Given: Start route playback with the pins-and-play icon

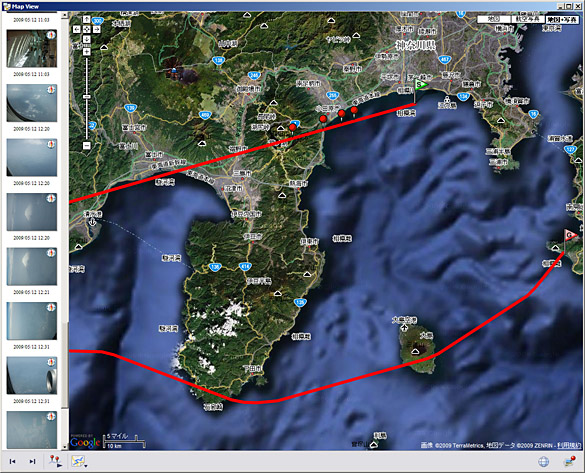Looking at the screenshot, I should click(56, 461).
